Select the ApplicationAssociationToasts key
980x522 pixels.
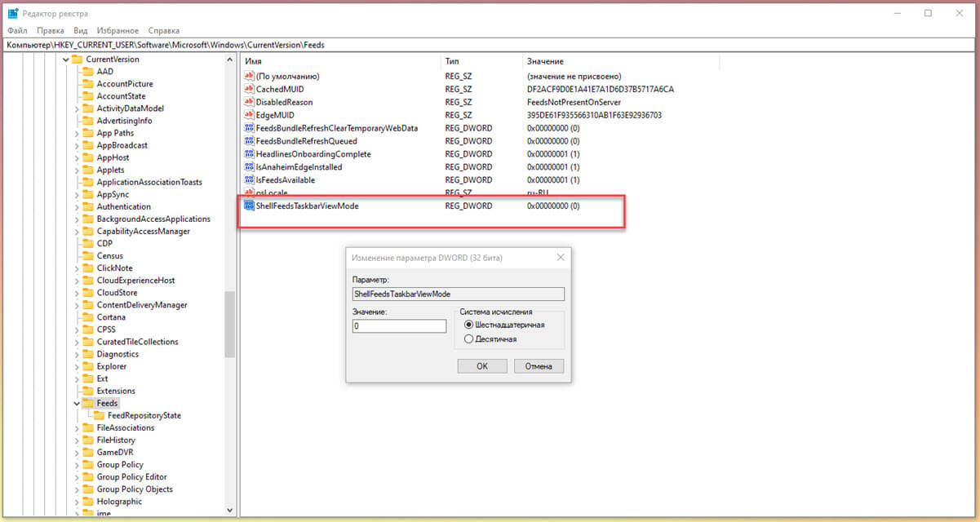pyautogui.click(x=149, y=182)
